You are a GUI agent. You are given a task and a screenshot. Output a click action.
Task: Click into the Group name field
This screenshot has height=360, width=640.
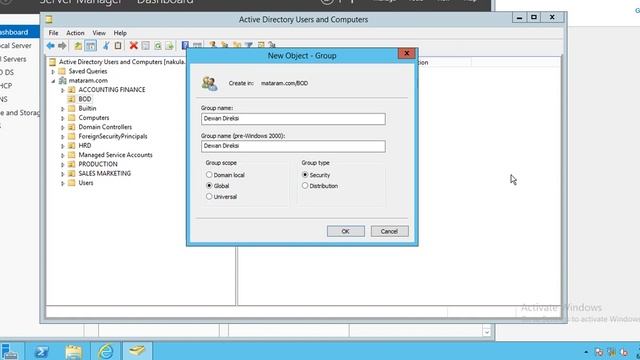coord(293,119)
